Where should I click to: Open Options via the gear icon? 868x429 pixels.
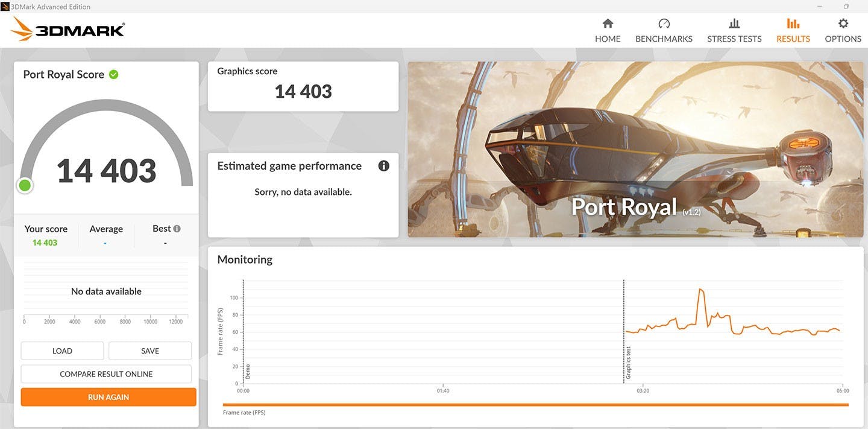[x=843, y=24]
